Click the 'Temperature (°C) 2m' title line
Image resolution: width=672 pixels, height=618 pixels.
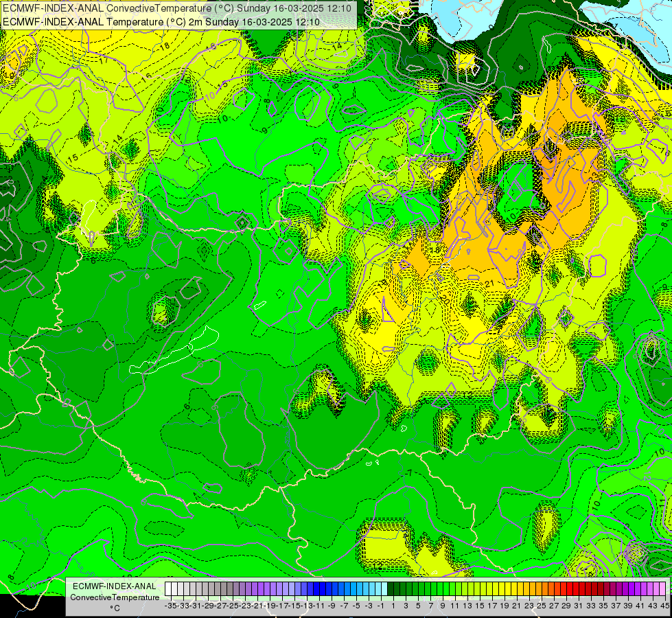point(161,21)
